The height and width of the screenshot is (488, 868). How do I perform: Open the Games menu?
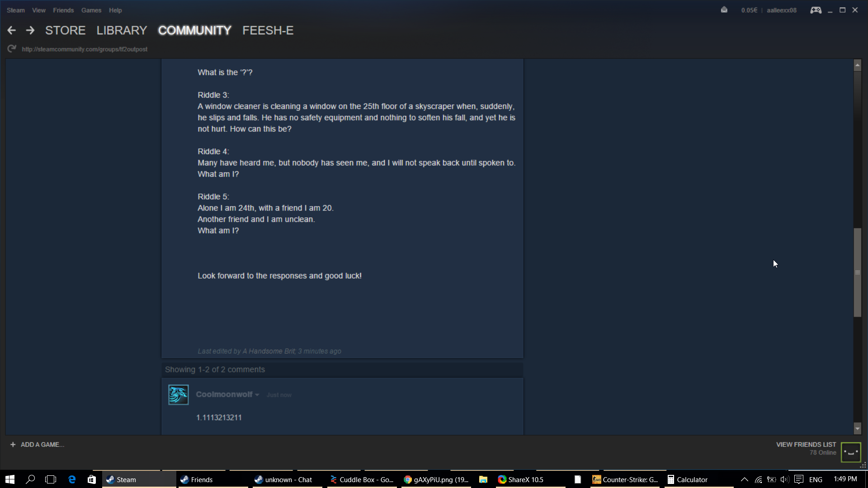click(x=91, y=10)
